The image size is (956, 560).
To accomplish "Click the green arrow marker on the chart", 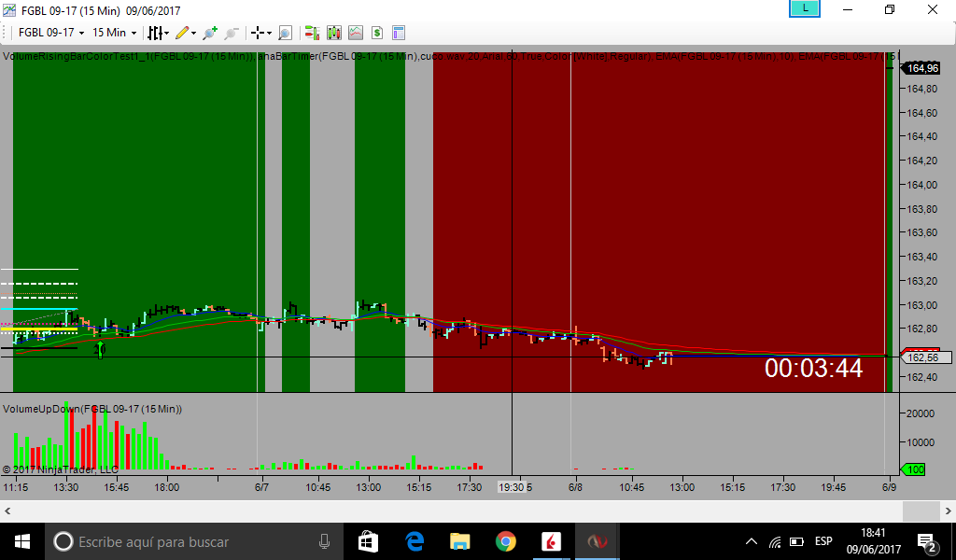I will tap(100, 350).
